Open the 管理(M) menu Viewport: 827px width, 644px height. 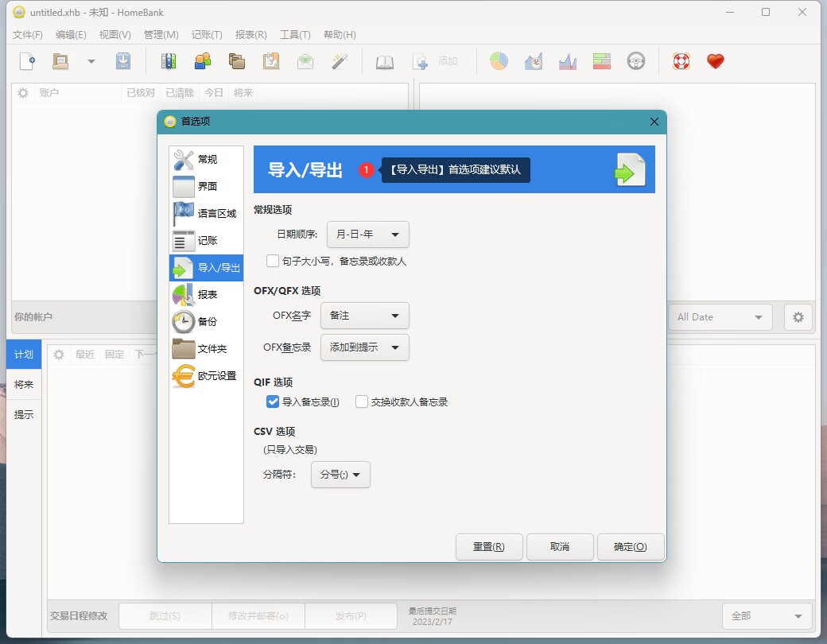click(x=161, y=35)
